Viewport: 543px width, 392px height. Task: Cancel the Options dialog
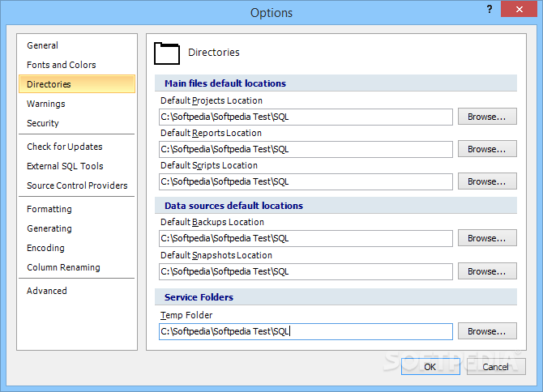496,366
